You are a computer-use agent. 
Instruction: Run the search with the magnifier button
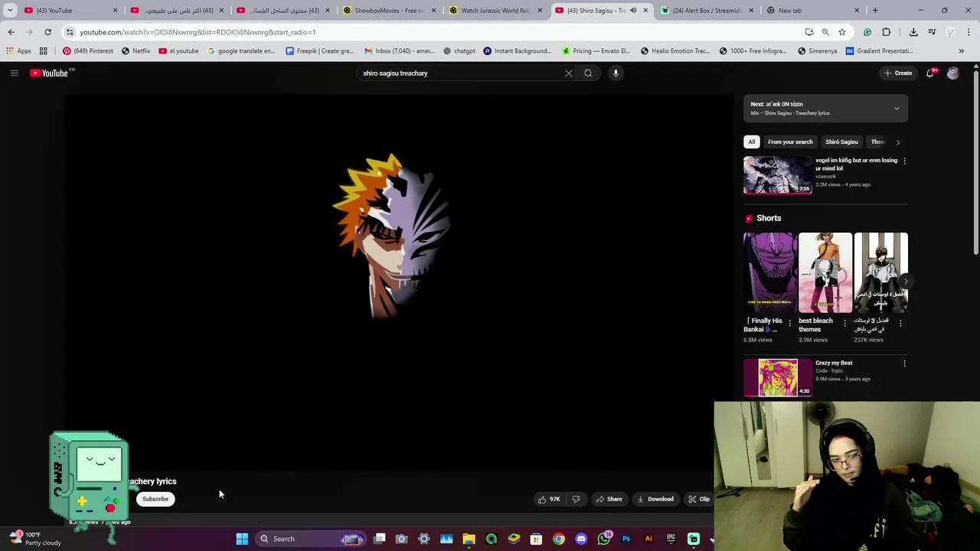(x=588, y=73)
